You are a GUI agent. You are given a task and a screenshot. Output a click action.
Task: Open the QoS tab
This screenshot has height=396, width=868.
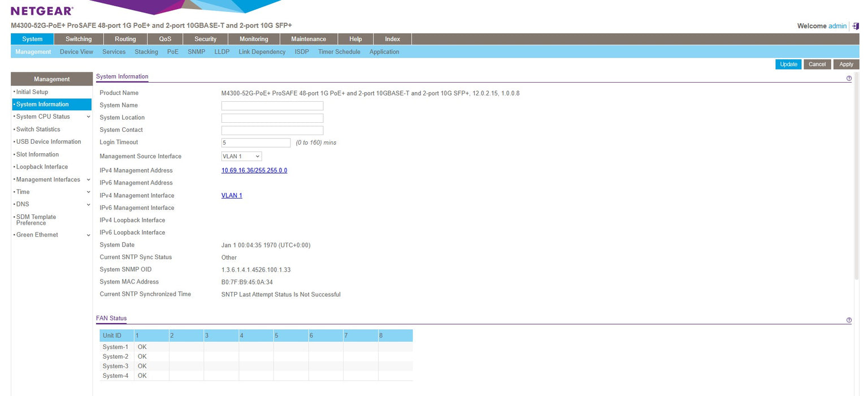point(165,39)
